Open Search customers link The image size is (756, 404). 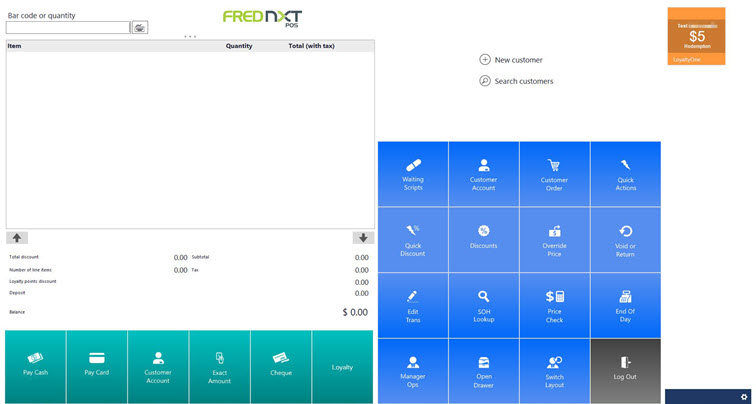click(516, 81)
